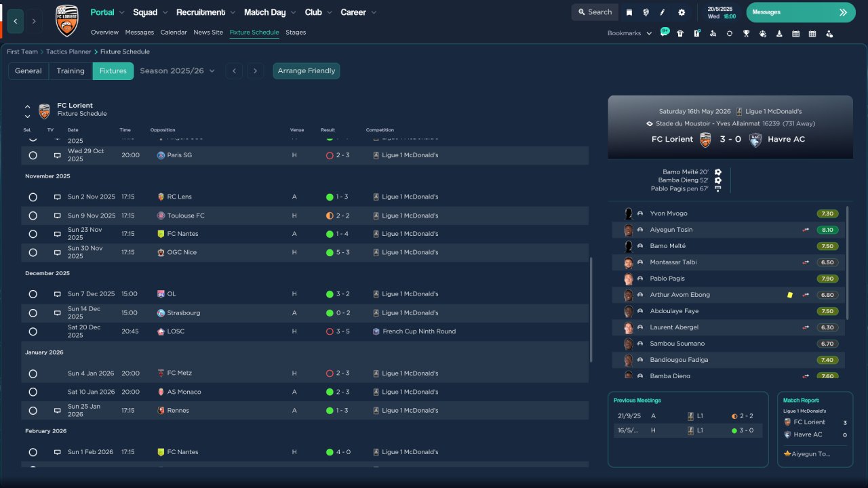The image size is (868, 488).
Task: Click the FC Lorient club badge
Action: 66,20
